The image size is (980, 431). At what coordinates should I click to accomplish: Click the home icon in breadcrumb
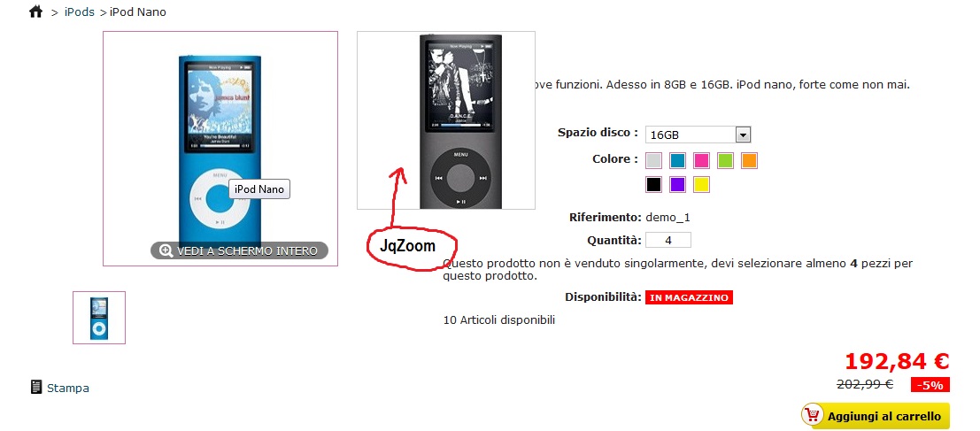(x=35, y=12)
